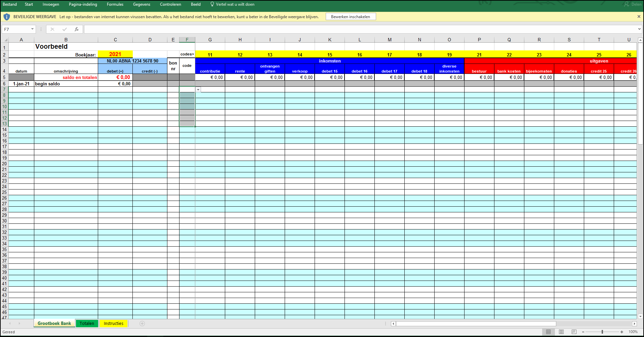
Task: Click the horizontal scrollbar right arrow
Action: 634,324
